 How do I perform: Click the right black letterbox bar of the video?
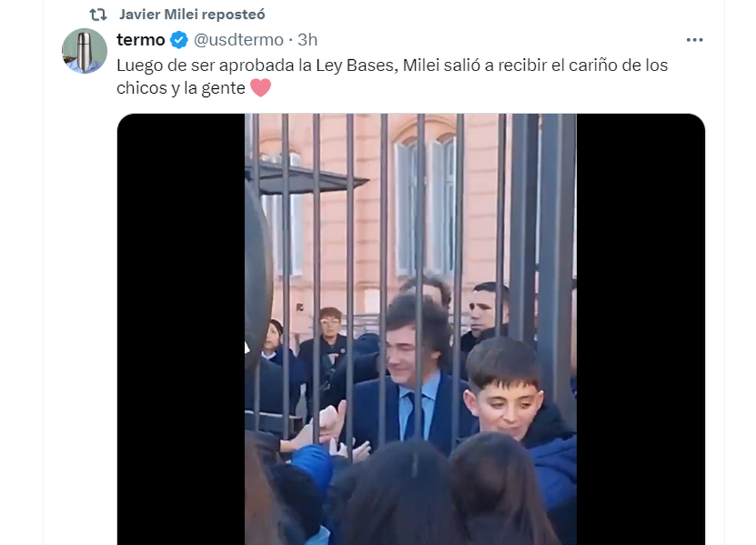coord(641,329)
